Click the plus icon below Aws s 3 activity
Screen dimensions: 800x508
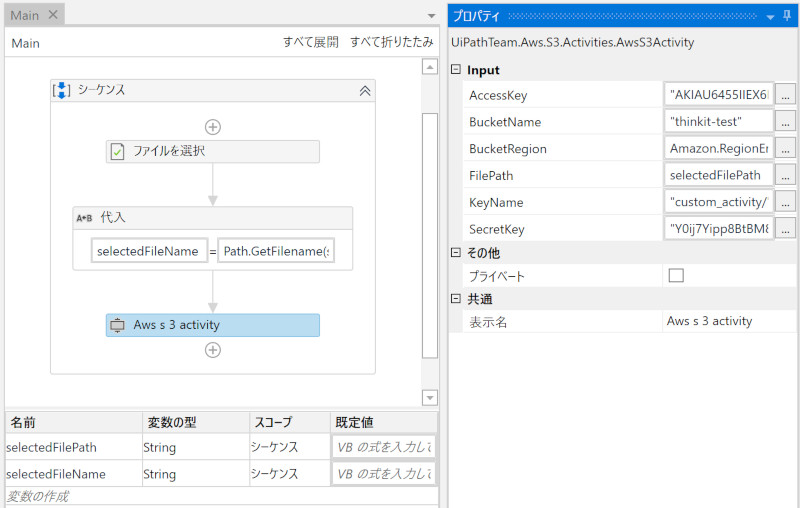pos(212,350)
